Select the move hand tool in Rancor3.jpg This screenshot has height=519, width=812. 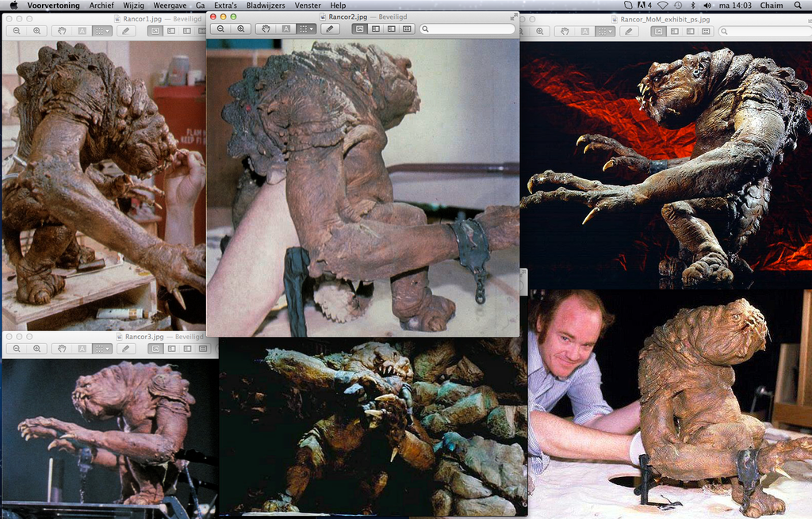click(62, 349)
